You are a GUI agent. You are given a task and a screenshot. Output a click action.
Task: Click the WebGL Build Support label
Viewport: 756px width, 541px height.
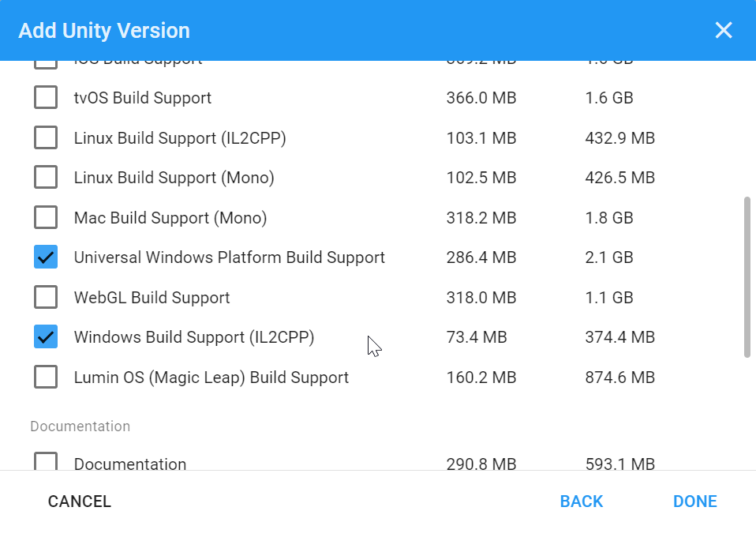(152, 298)
